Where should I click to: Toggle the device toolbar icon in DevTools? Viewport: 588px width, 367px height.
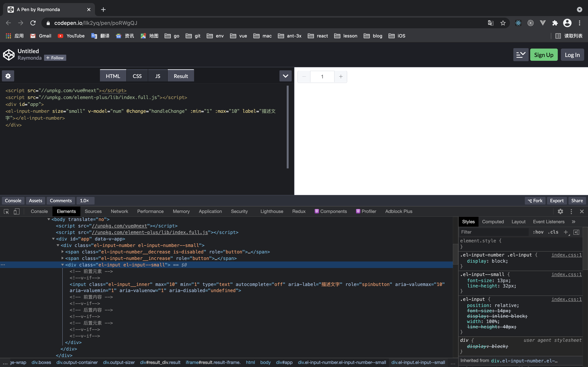coord(16,211)
